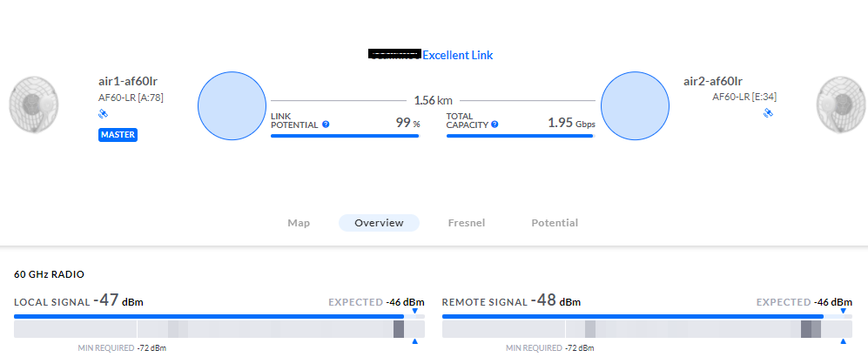
Task: Click the Link Potential progress bar
Action: 345,136
